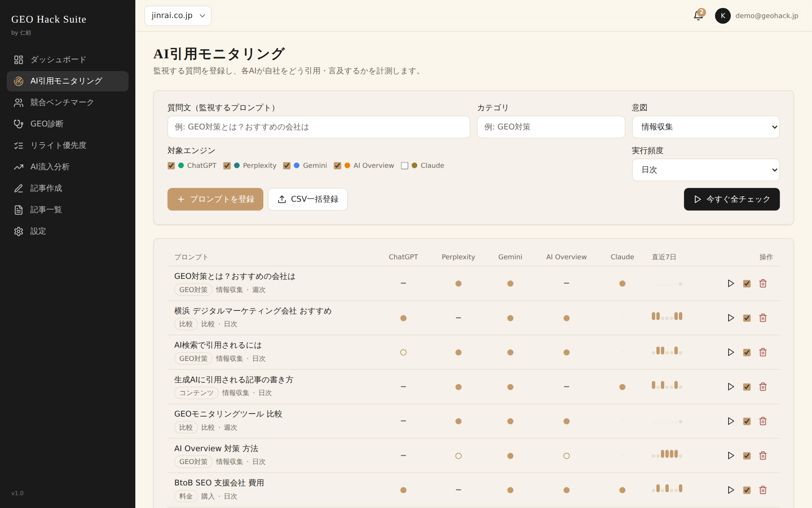The height and width of the screenshot is (508, 812).
Task: Open the 意図 dropdown showing 情報収集
Action: (x=706, y=127)
